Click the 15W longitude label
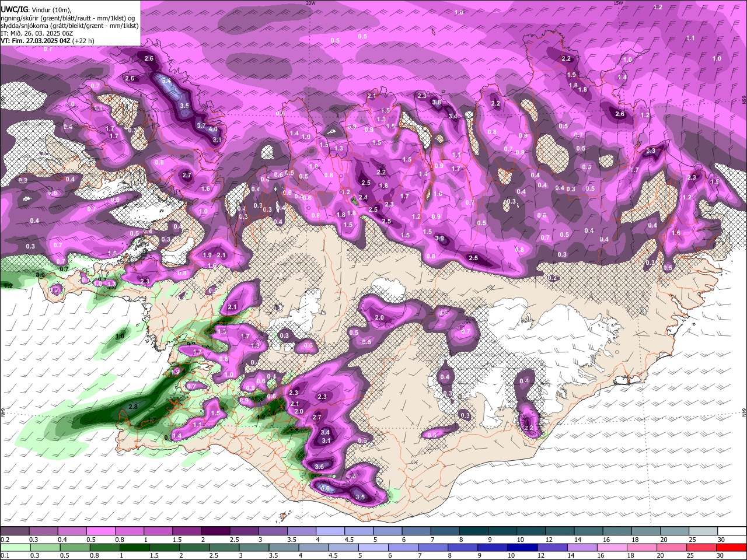This screenshot has height=560, width=747. (618, 3)
